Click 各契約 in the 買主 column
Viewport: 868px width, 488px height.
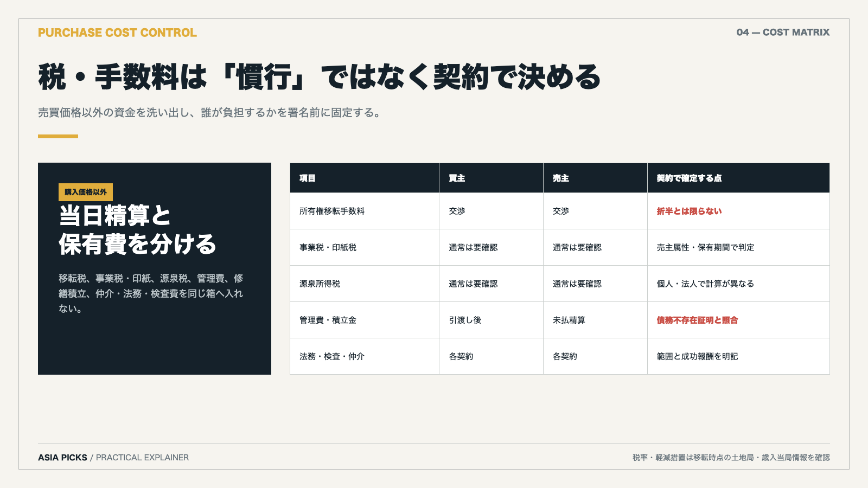pos(461,356)
